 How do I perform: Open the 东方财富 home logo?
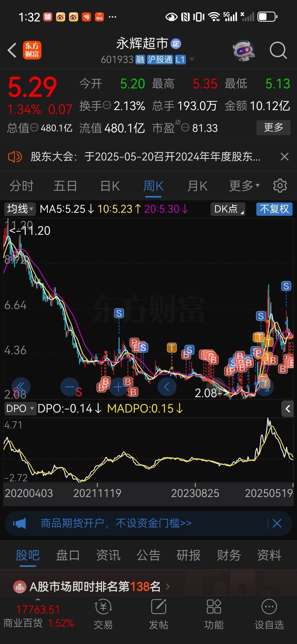(x=32, y=50)
